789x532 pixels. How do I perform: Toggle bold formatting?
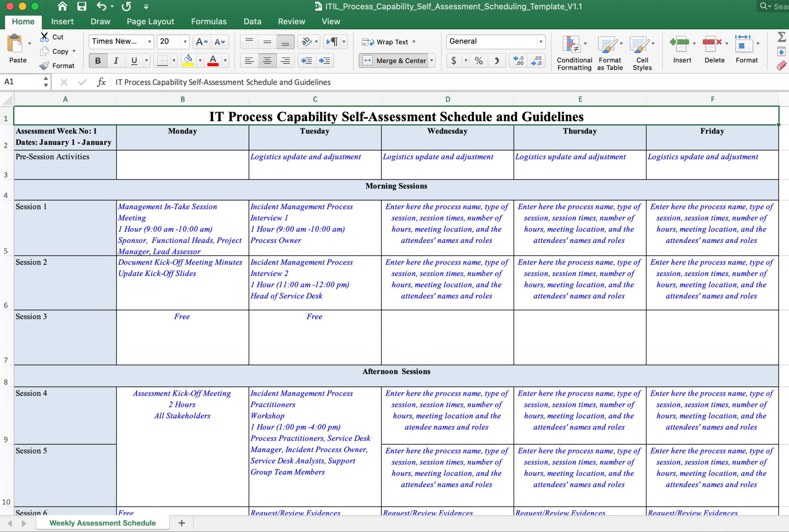(98, 60)
